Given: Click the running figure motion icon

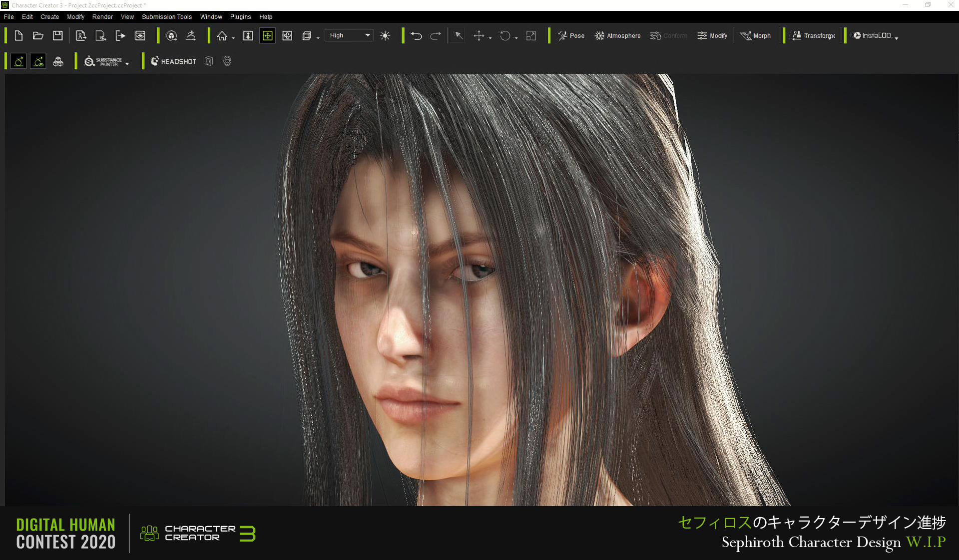Looking at the screenshot, I should [x=191, y=36].
